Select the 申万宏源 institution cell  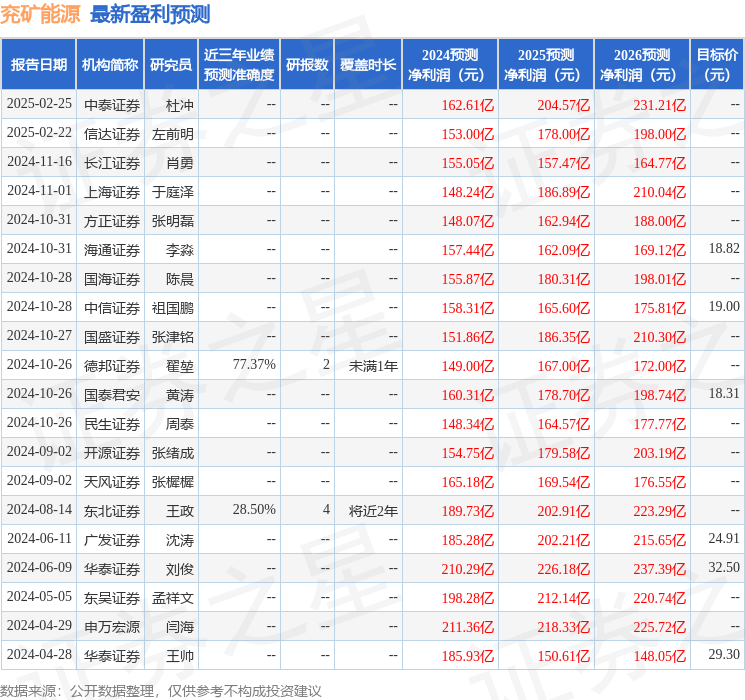click(112, 627)
